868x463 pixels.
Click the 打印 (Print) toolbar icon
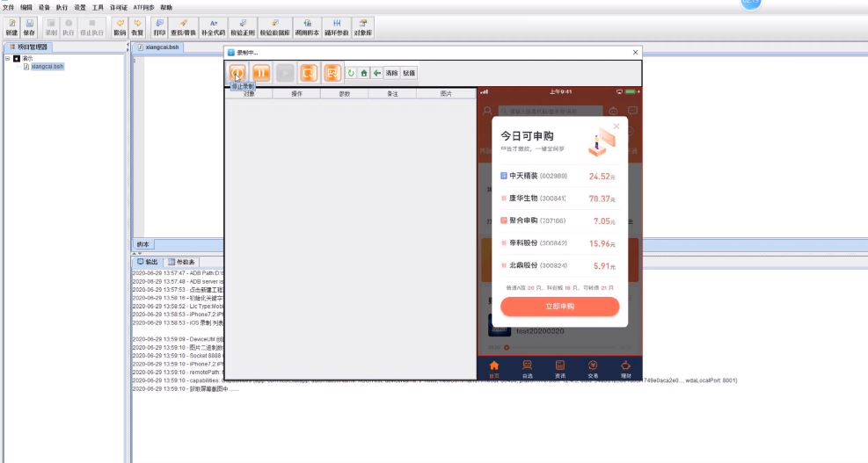point(159,27)
